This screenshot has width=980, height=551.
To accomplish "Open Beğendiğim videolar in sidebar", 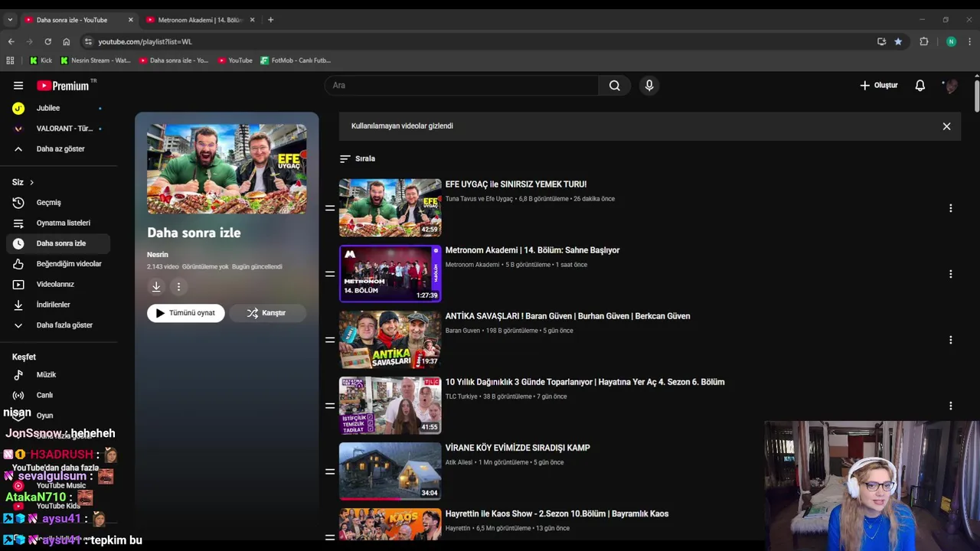I will tap(58, 264).
